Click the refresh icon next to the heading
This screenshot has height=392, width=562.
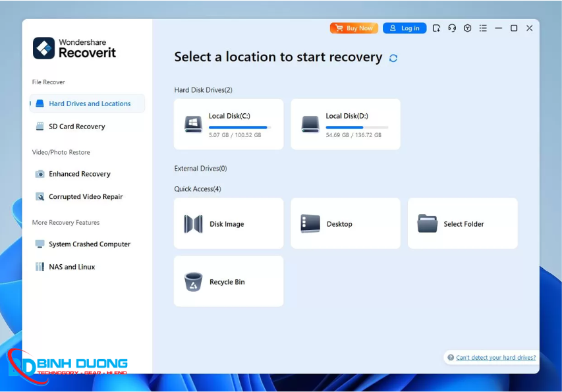point(393,58)
